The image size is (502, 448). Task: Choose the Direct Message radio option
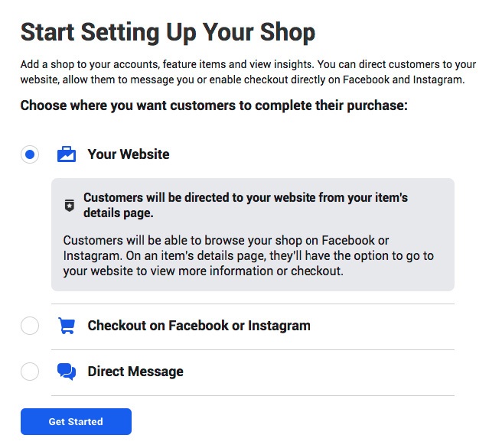point(30,372)
